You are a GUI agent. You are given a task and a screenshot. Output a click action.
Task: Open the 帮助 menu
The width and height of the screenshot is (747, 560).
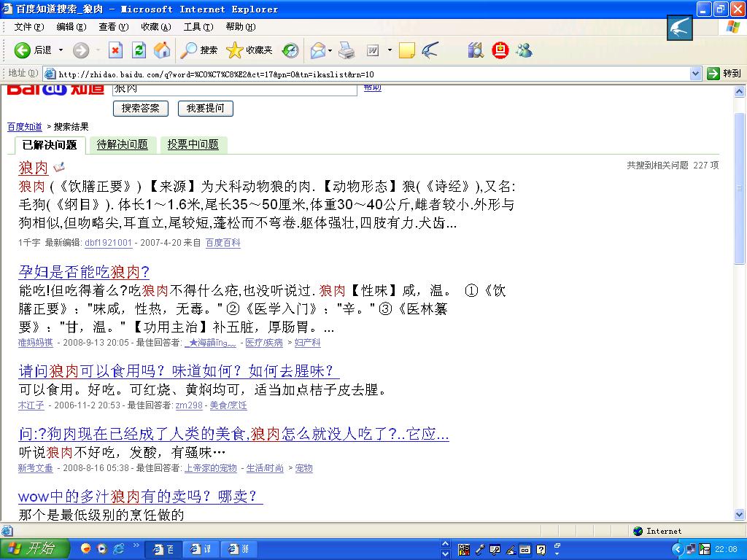point(241,27)
